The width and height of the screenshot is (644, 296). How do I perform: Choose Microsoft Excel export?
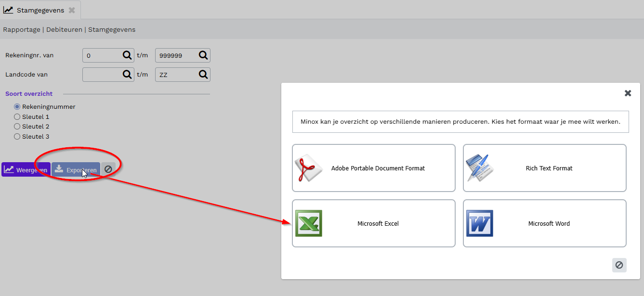tap(374, 223)
